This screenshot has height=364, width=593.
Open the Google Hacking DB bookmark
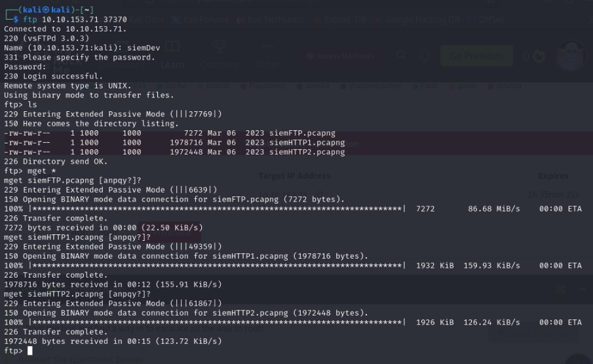[x=417, y=20]
